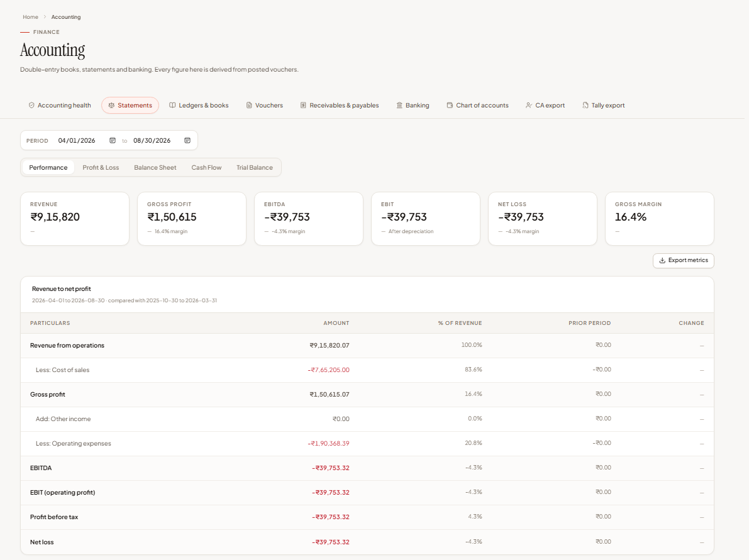Screen dimensions: 749x560
Task: Open the Vouchers tab
Action: tap(265, 105)
